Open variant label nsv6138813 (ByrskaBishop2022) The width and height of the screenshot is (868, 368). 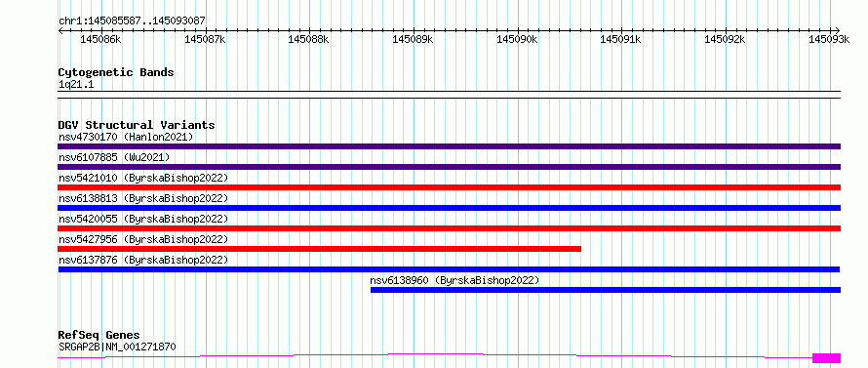[143, 198]
